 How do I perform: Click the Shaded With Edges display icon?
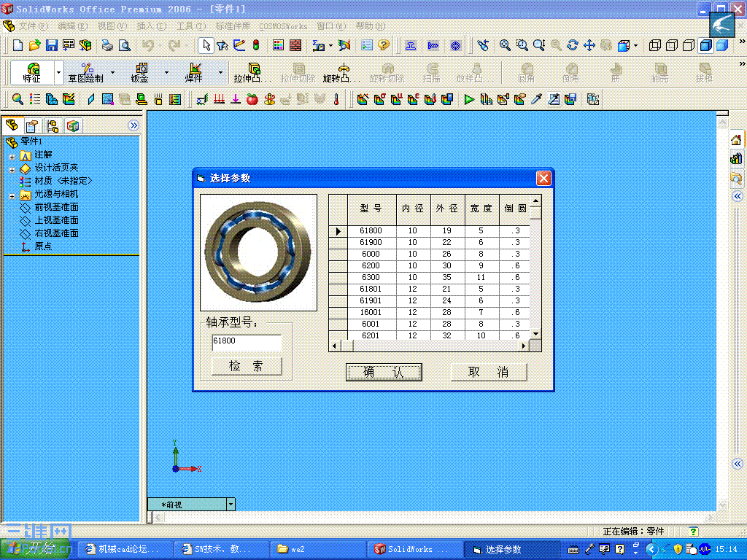tap(705, 45)
